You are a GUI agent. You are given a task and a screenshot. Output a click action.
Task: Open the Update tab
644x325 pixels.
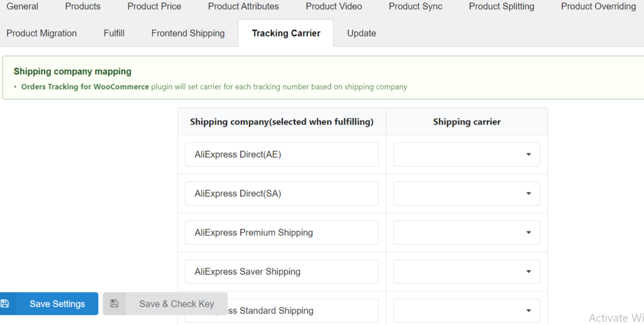pyautogui.click(x=362, y=33)
